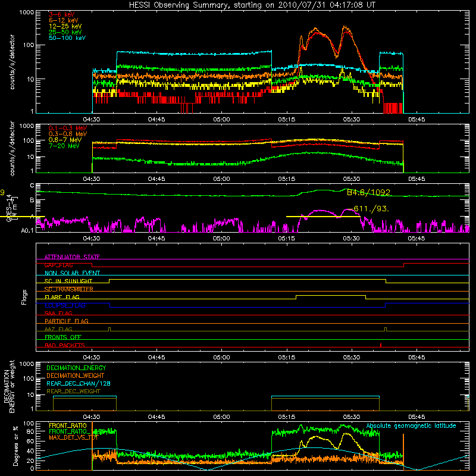Click the REAR_DEC_WEIGHT legend label
The width and height of the screenshot is (476, 476).
[x=73, y=392]
